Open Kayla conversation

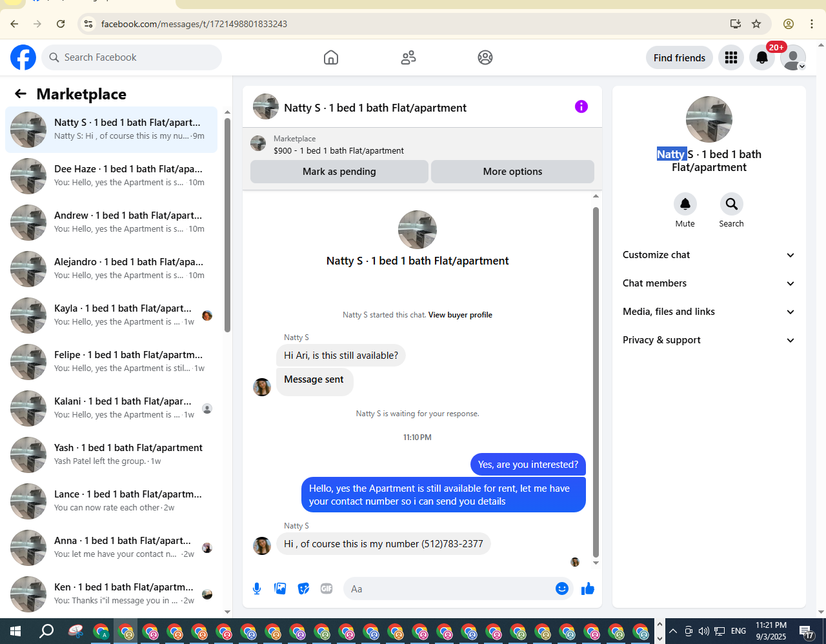tap(111, 316)
